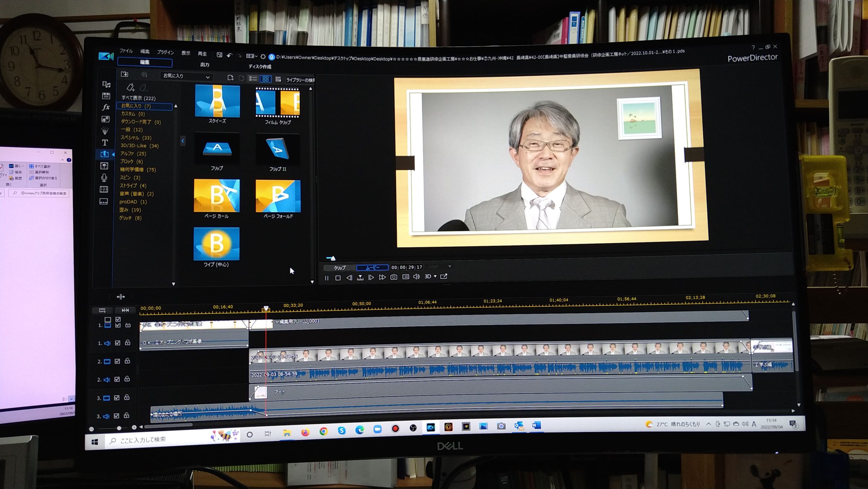The image size is (868, 489).
Task: Lock video track 2
Action: click(x=127, y=361)
